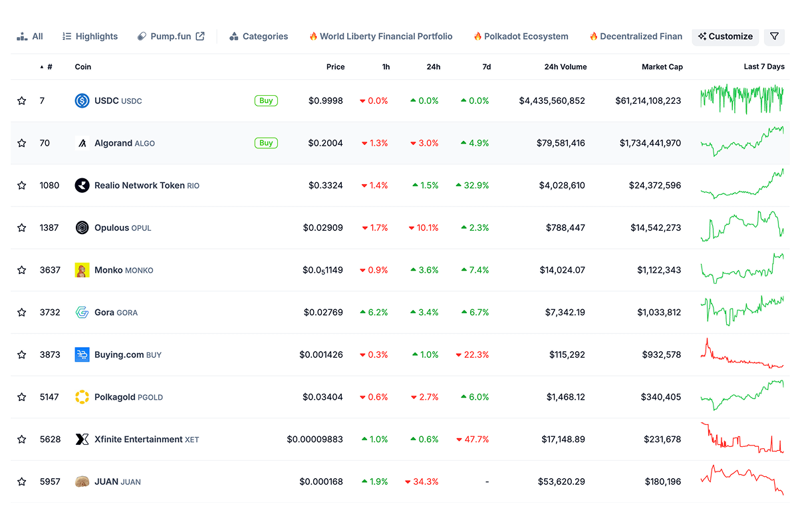Image resolution: width=798 pixels, height=532 pixels.
Task: Open Buying.com red sparkline chart
Action: [742, 353]
